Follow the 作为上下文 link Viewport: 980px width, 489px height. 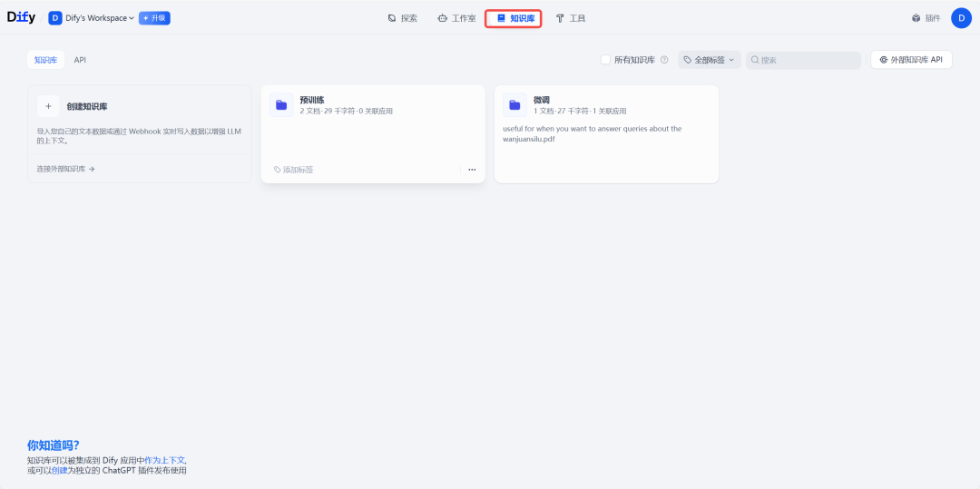pos(165,460)
